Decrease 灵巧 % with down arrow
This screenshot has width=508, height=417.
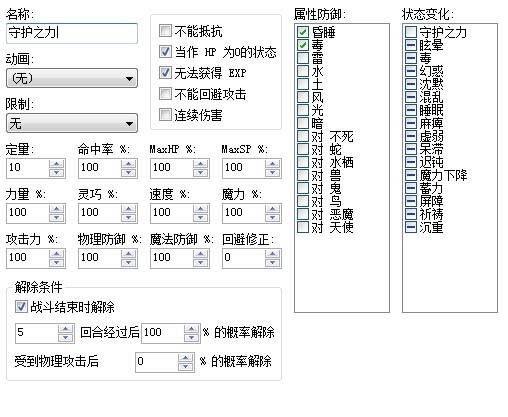pyautogui.click(x=128, y=218)
